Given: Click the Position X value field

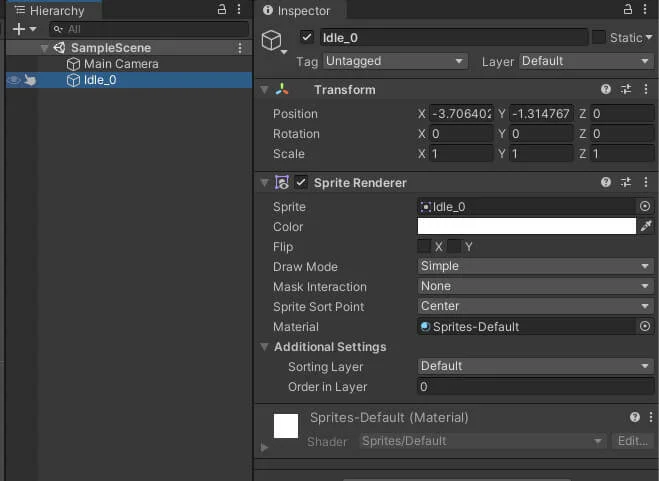Looking at the screenshot, I should (461, 114).
